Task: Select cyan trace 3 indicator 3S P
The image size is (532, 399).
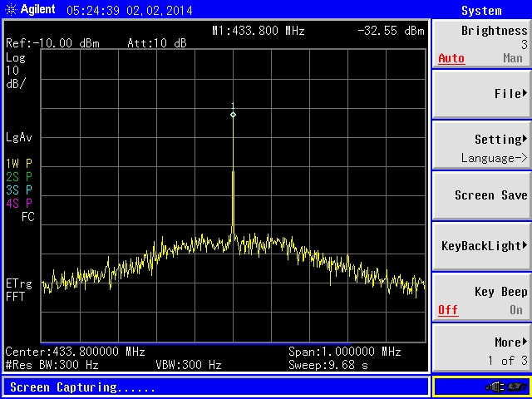Action: pos(19,190)
